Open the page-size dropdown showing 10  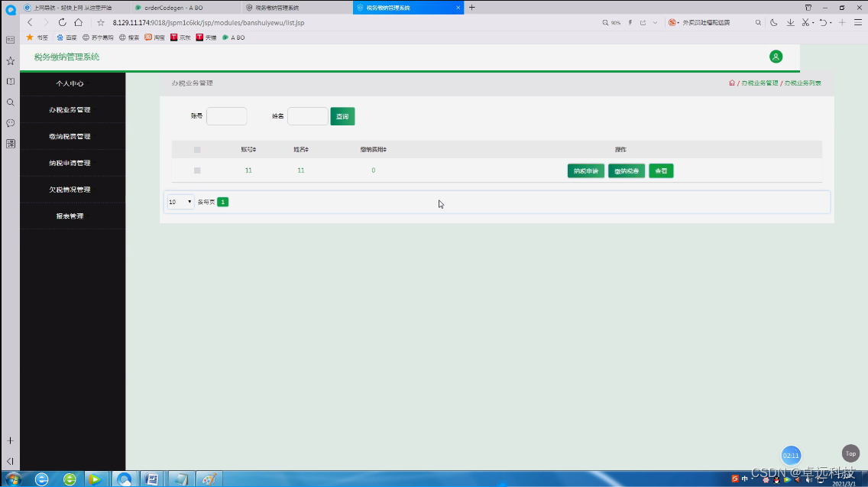[180, 201]
